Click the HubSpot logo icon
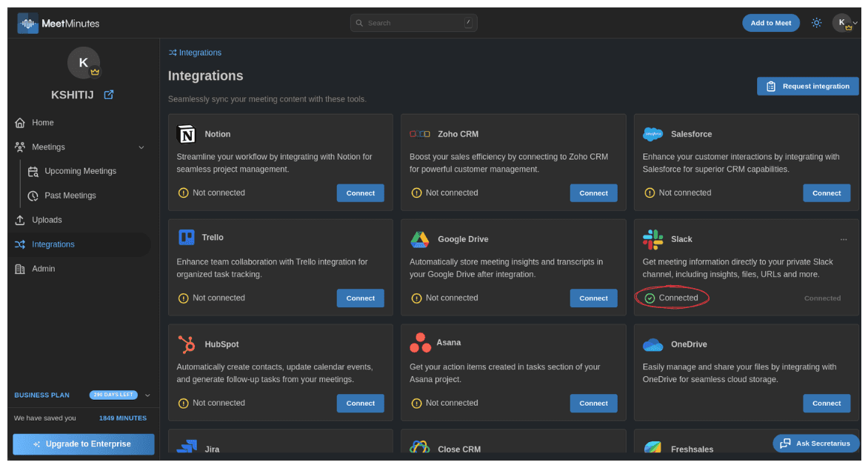Viewport: 868px width, 468px height. (x=187, y=344)
